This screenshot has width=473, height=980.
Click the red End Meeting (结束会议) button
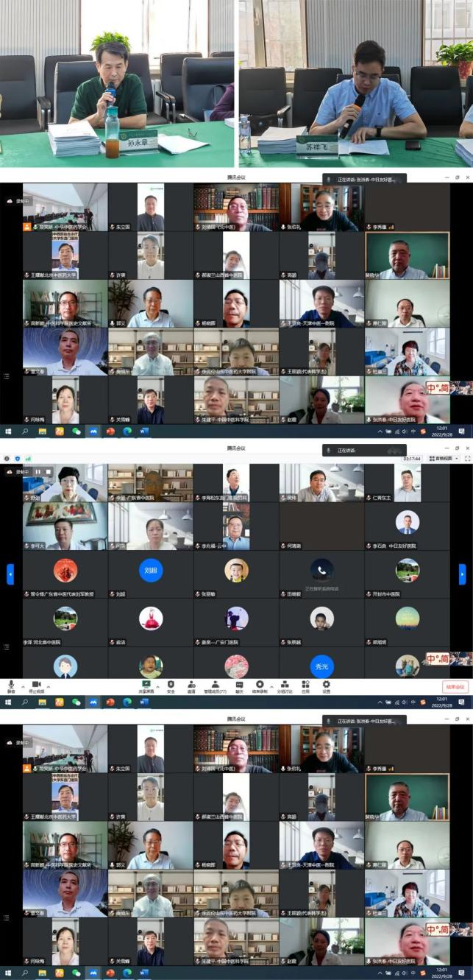(x=455, y=687)
